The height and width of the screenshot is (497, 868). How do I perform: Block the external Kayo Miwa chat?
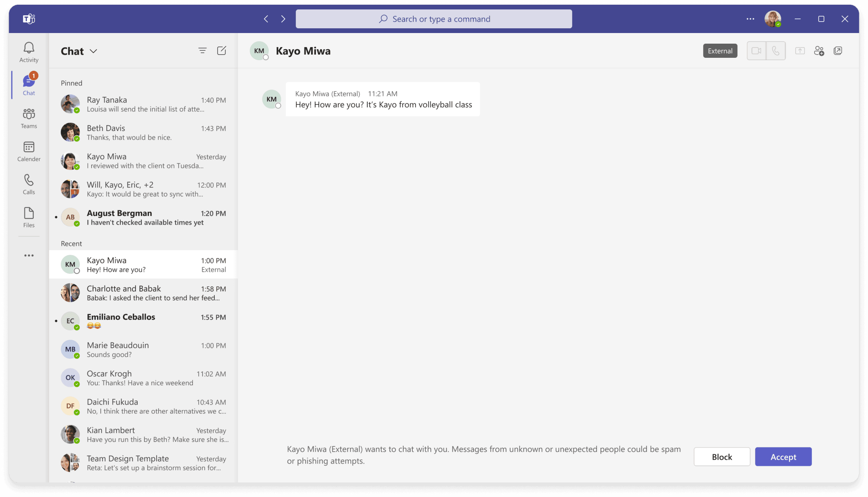click(x=722, y=457)
